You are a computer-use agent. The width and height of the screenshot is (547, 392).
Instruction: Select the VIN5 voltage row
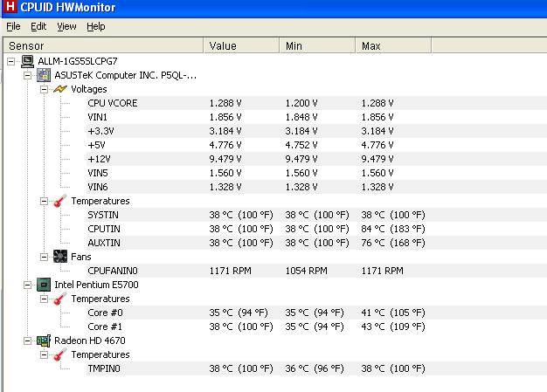(x=317, y=173)
